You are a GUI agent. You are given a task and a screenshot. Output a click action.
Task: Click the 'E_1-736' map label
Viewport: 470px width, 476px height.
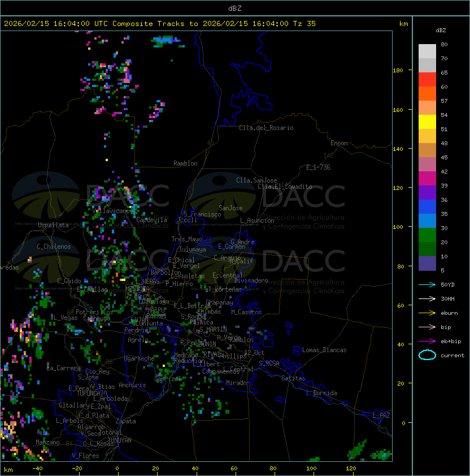(x=318, y=167)
